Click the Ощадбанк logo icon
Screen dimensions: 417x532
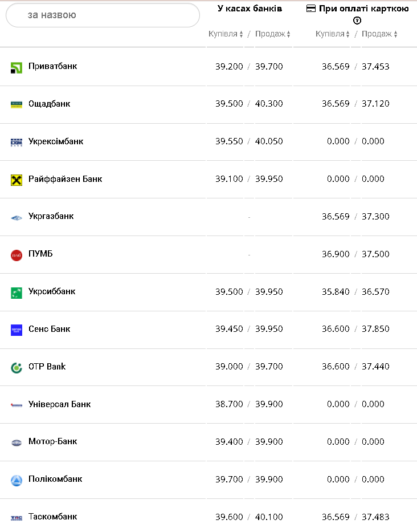click(16, 104)
